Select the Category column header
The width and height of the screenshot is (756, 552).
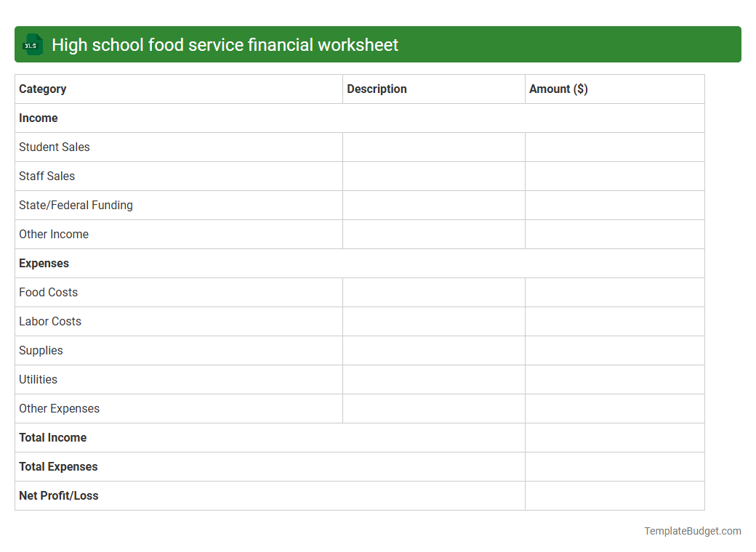42,89
